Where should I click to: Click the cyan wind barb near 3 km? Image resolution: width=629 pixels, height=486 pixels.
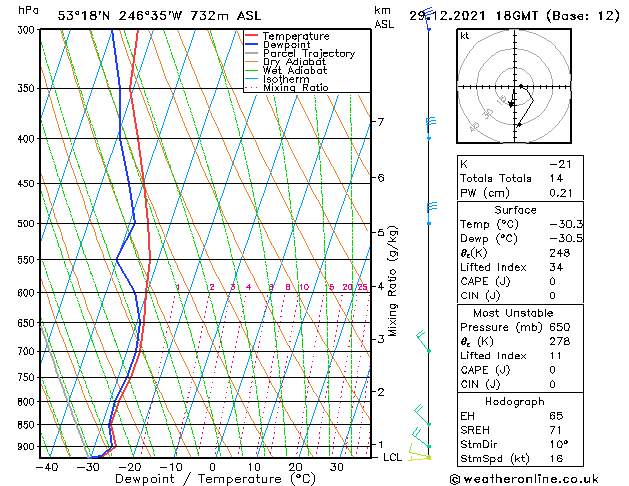click(x=424, y=341)
